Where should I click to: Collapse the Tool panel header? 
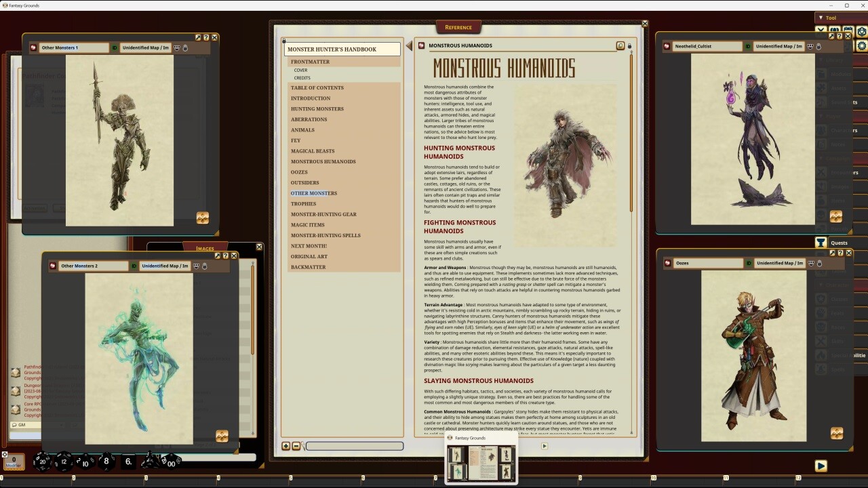823,18
